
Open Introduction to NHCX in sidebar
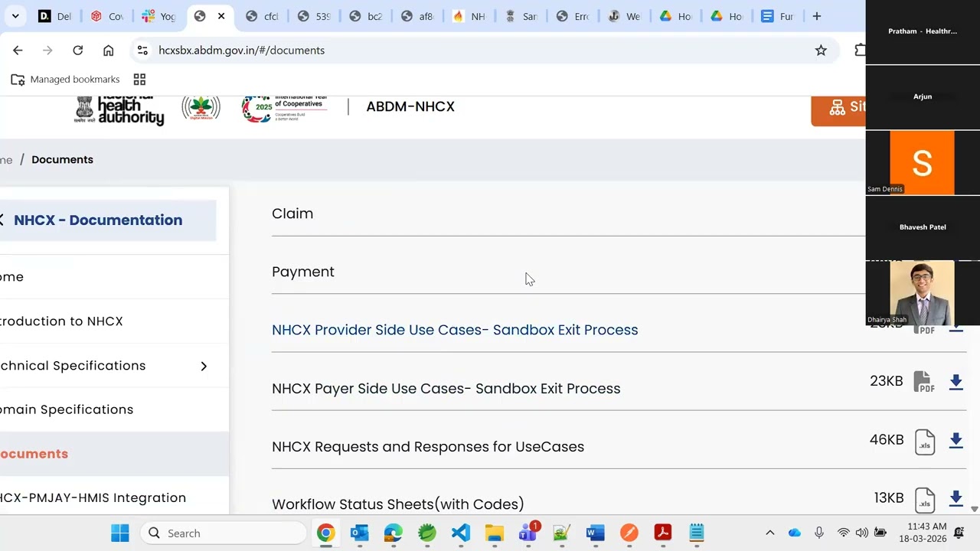pos(61,321)
